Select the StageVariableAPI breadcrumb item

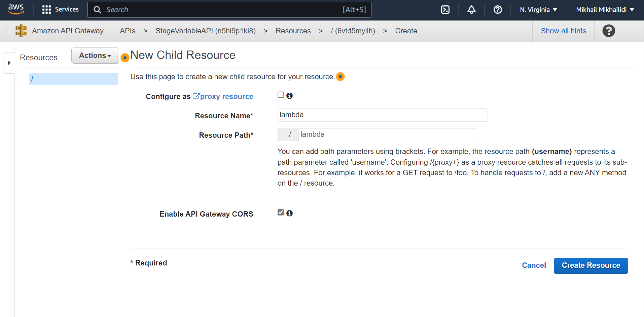click(205, 31)
